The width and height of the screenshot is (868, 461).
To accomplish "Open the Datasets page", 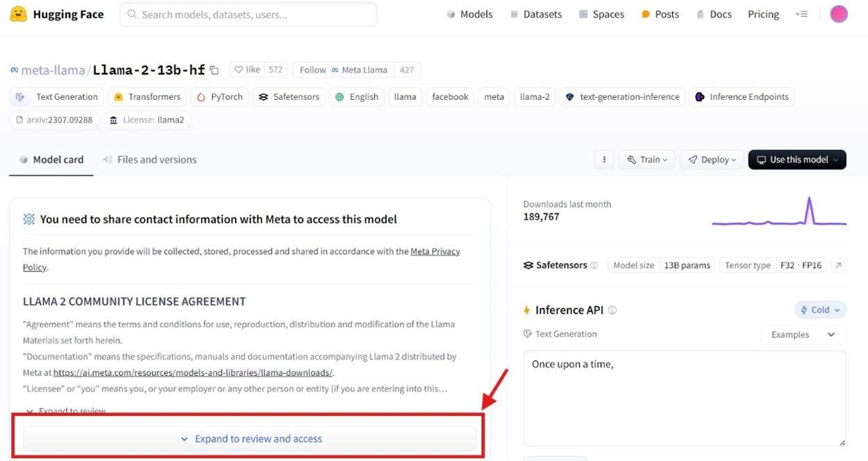I will point(535,15).
